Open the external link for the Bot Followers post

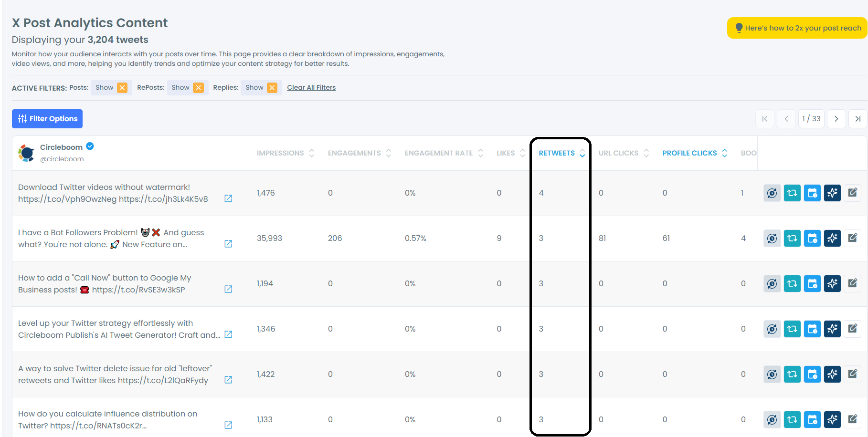point(228,244)
